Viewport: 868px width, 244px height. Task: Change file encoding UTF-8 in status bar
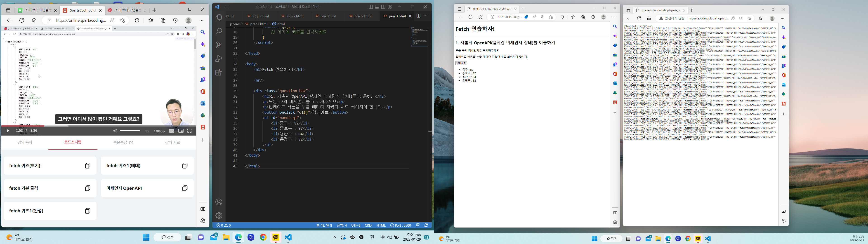(x=356, y=225)
